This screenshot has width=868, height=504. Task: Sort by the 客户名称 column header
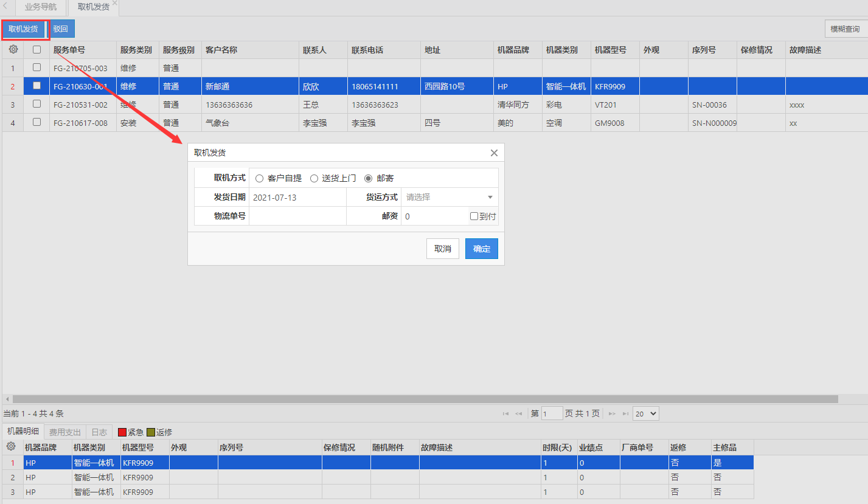(250, 50)
